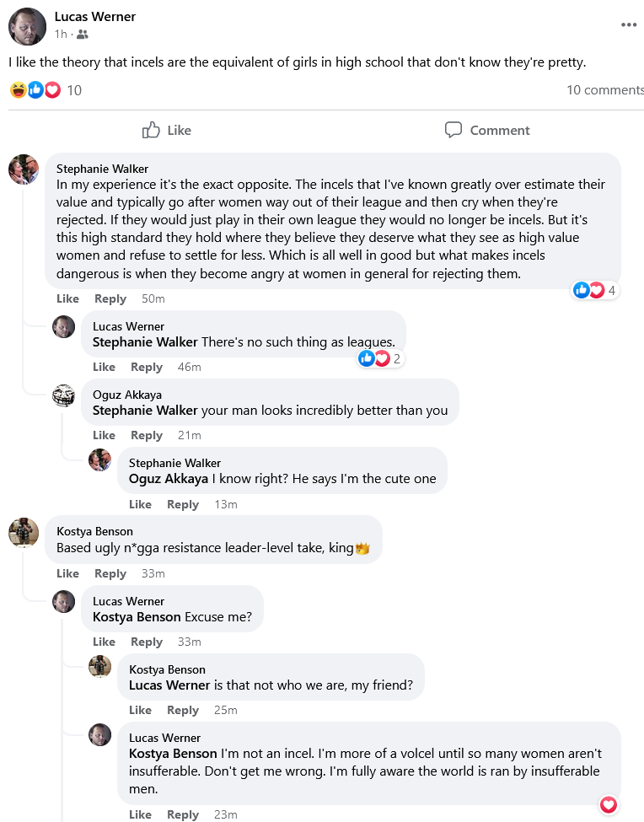The height and width of the screenshot is (822, 644).
Task: Click the 50m timestamp on Stephanie's comment
Action: click(153, 298)
